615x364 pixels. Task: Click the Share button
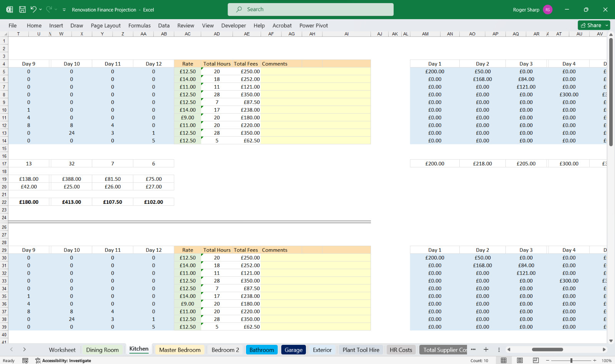591,25
